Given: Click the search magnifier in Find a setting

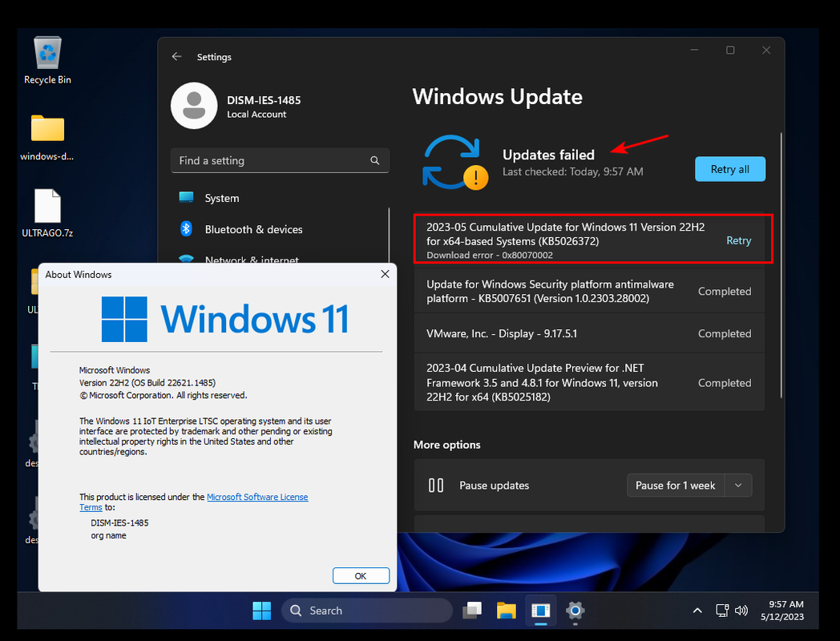Looking at the screenshot, I should tap(375, 161).
